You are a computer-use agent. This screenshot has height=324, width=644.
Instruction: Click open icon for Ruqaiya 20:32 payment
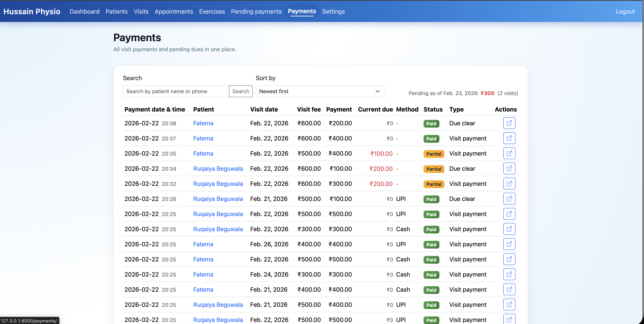[509, 184]
